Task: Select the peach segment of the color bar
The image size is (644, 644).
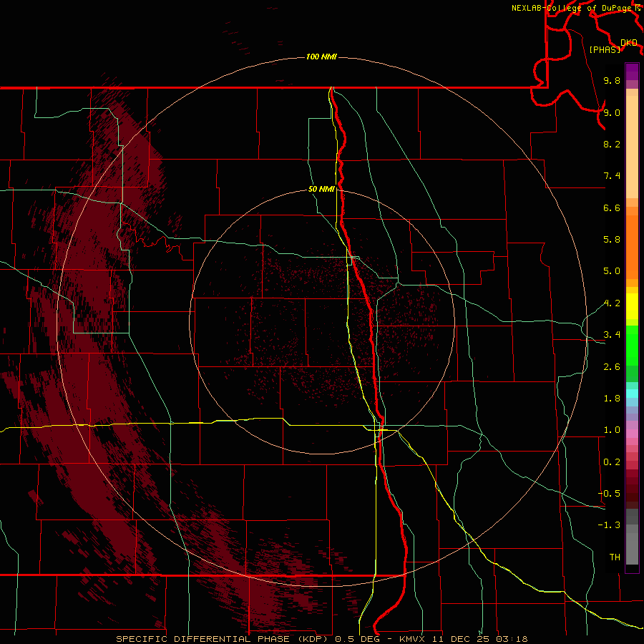Action: [x=632, y=147]
